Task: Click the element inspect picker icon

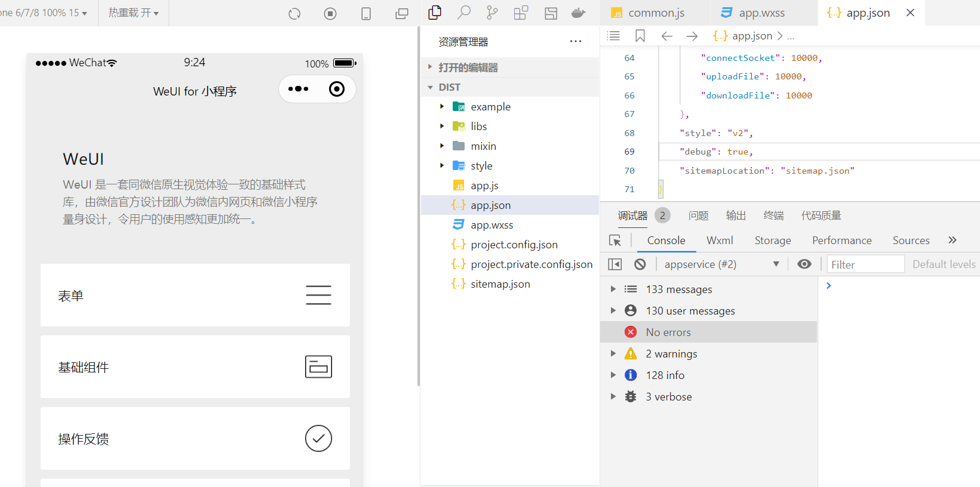Action: click(x=615, y=241)
